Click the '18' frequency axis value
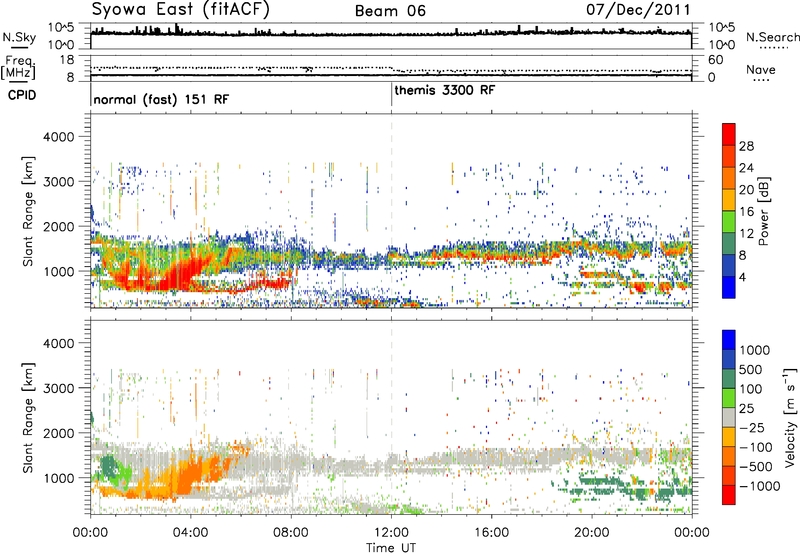The height and width of the screenshot is (554, 800). click(x=67, y=60)
